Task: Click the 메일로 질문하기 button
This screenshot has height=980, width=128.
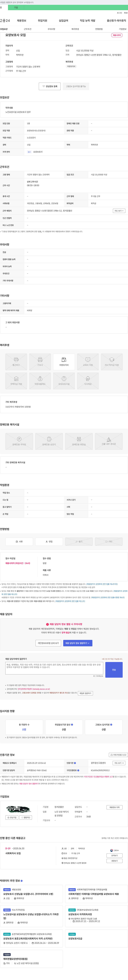Action: click(x=85, y=693)
